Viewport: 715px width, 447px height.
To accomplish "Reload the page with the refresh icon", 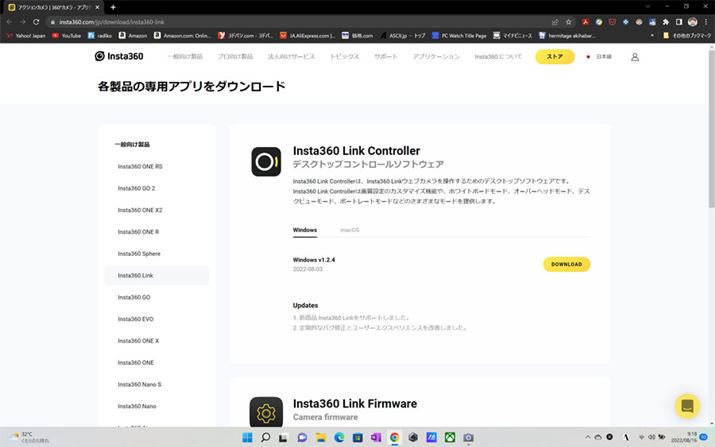I will click(x=36, y=21).
